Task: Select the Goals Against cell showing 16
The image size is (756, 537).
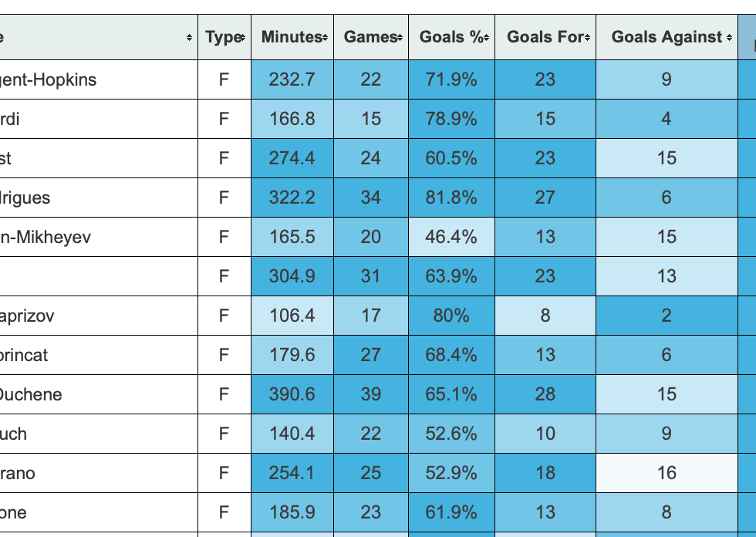Action: click(667, 473)
